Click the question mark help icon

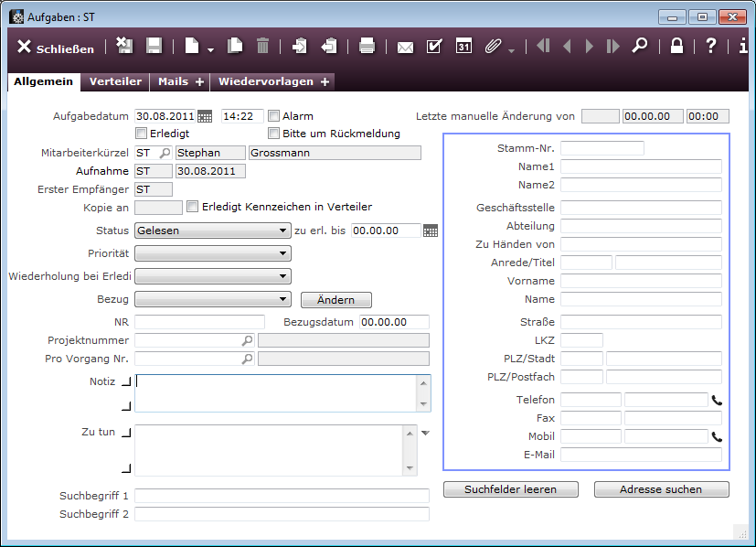[x=710, y=47]
